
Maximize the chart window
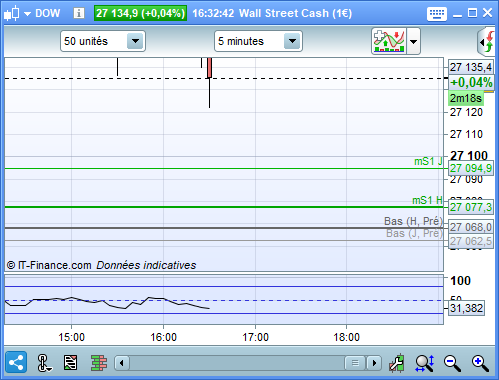(472, 13)
